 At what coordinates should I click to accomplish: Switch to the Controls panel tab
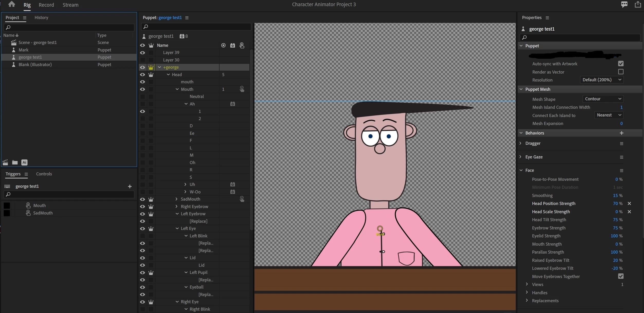(44, 174)
